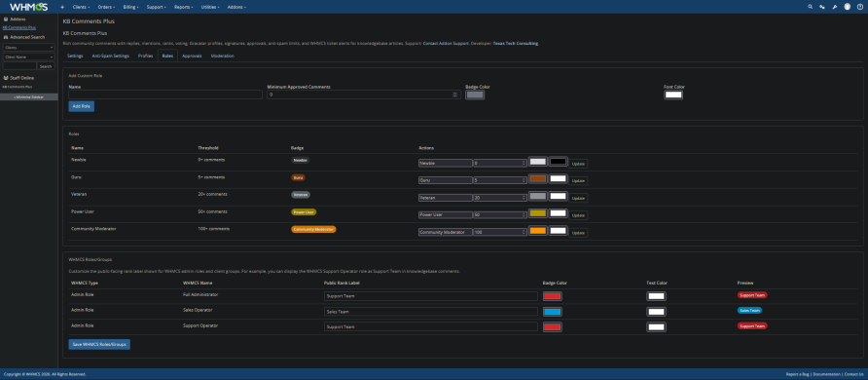Screen dimensions: 868x380
Task: Click the Guru threshold stepper
Action: [500, 180]
